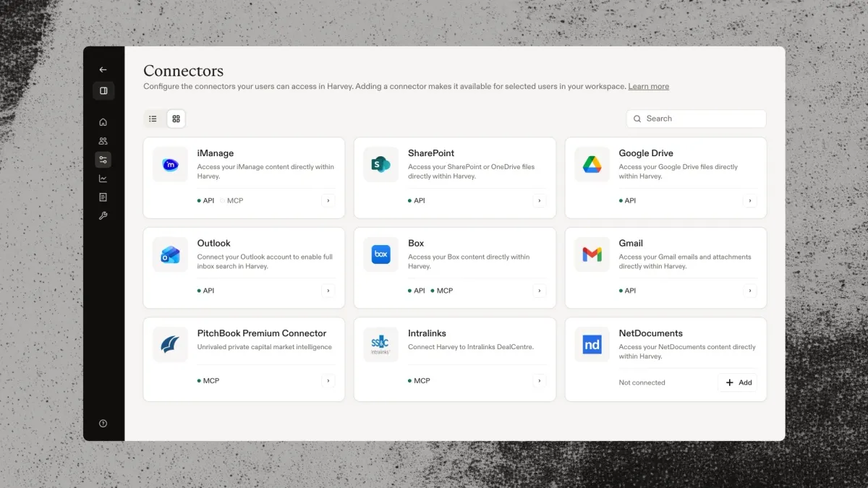Open the analytics chart sidebar icon
The image size is (868, 488).
click(x=103, y=179)
